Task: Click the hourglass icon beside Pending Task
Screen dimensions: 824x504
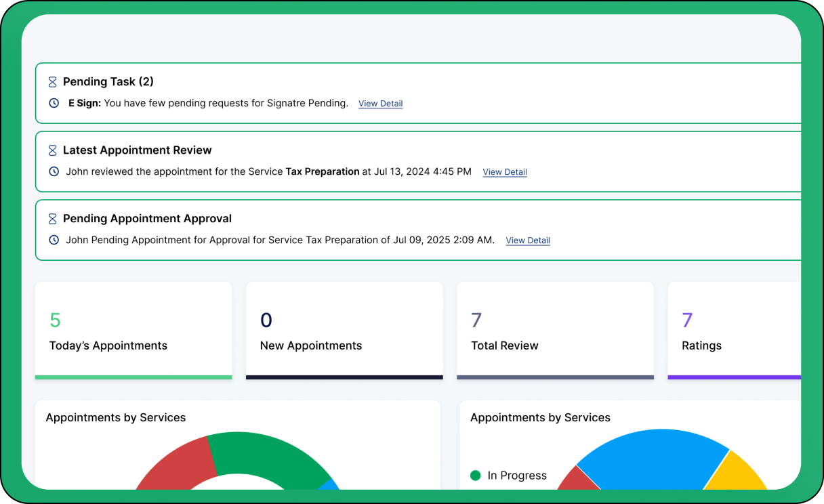Action: (53, 82)
